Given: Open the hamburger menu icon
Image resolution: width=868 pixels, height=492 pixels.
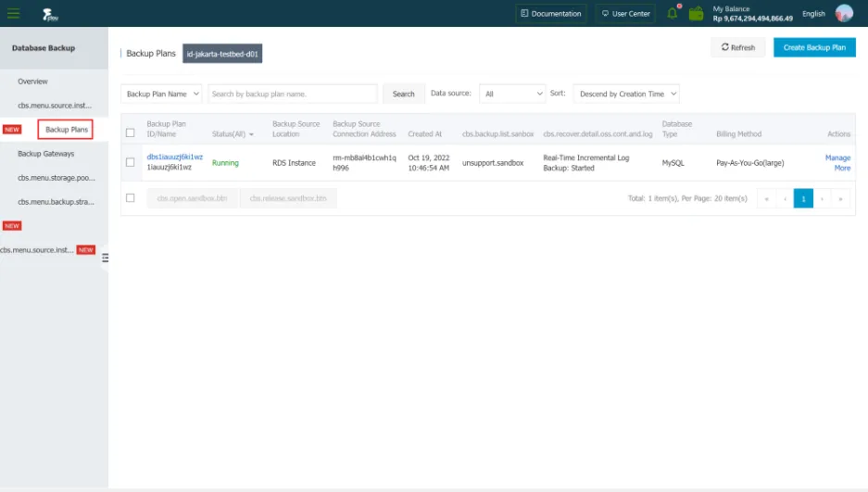Looking at the screenshot, I should [x=13, y=13].
